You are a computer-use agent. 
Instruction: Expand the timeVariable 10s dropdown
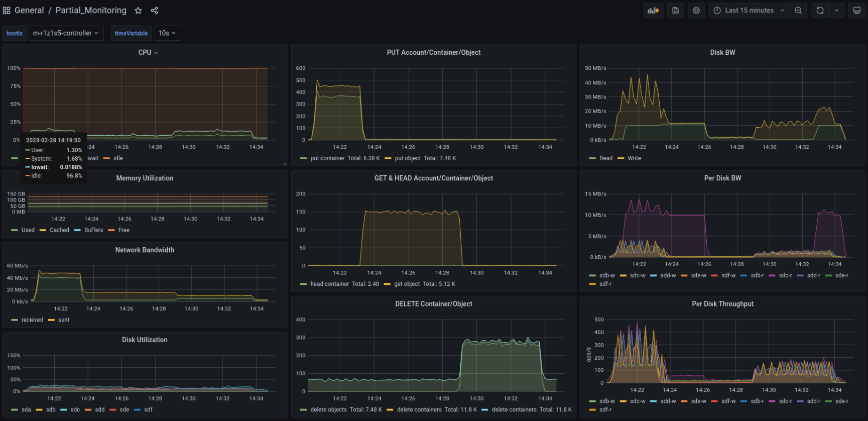tap(167, 33)
